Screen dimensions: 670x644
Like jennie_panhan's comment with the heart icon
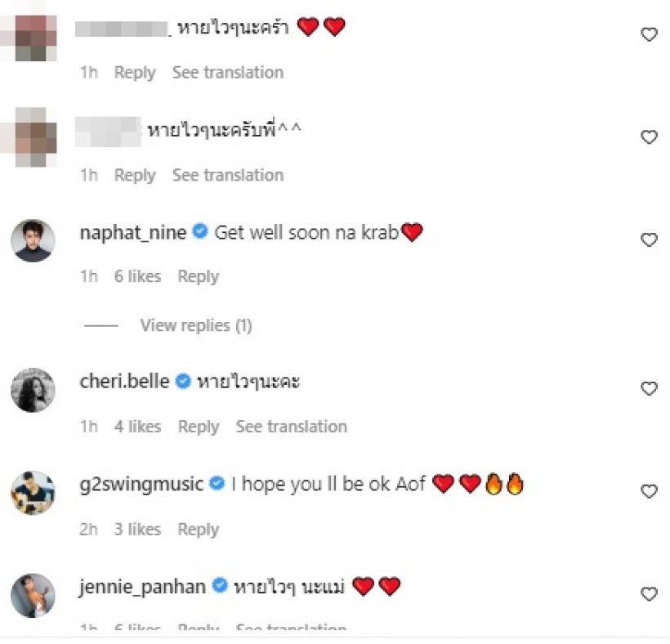[649, 594]
